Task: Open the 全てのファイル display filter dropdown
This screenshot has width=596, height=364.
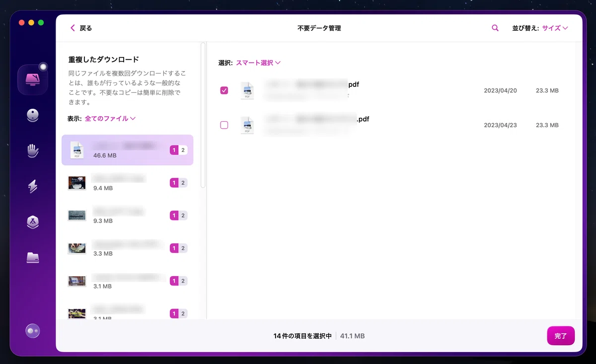Action: [110, 119]
